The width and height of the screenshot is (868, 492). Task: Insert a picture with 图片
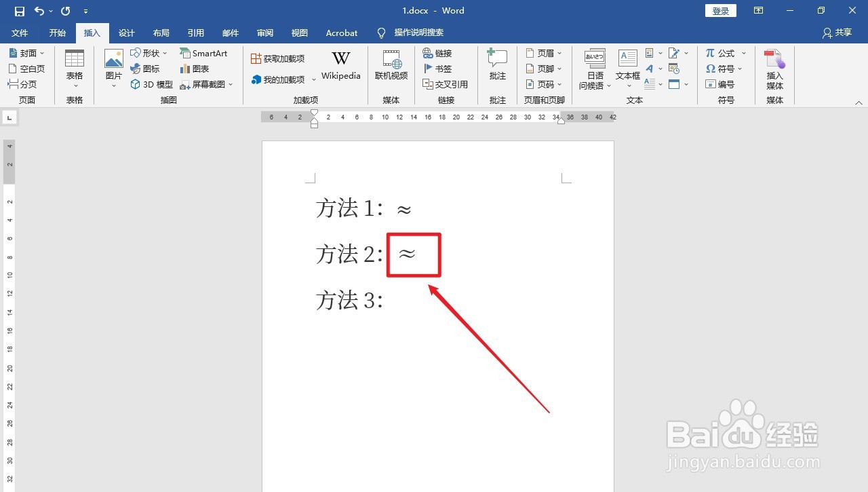click(x=114, y=69)
